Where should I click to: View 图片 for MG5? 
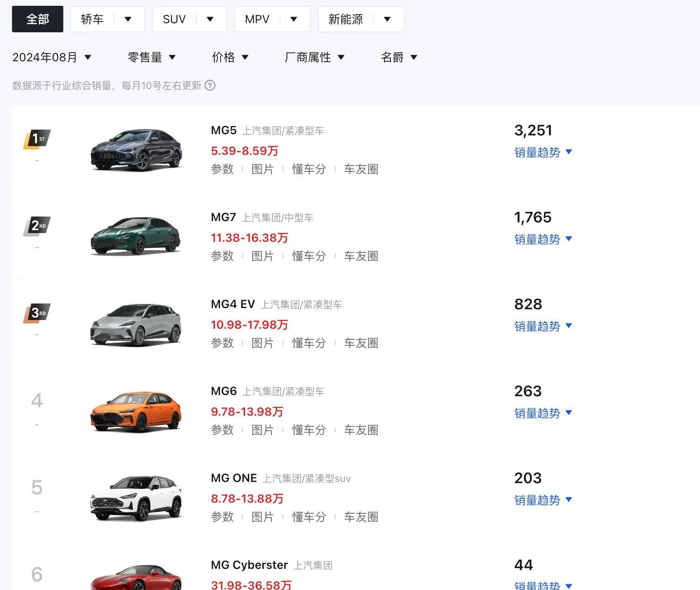pyautogui.click(x=263, y=169)
